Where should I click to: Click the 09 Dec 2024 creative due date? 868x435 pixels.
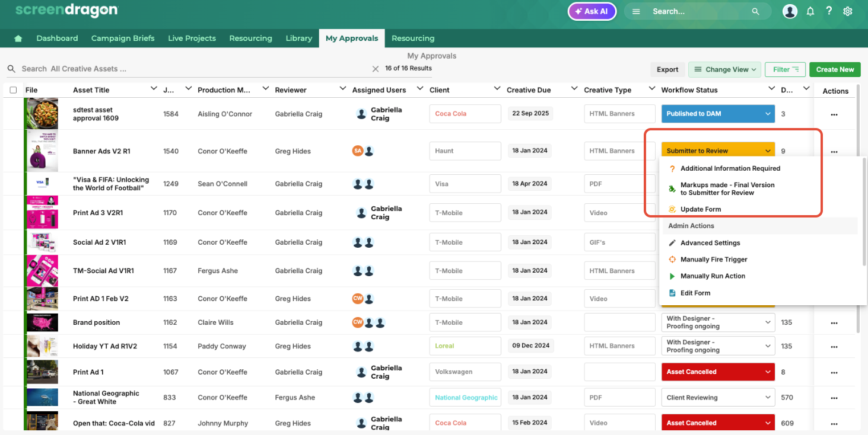coord(530,346)
